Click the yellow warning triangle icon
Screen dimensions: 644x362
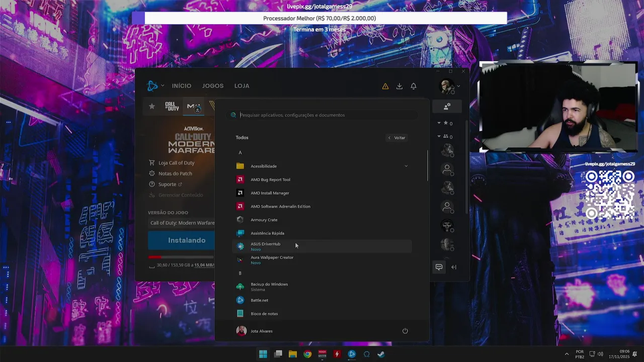coord(385,86)
